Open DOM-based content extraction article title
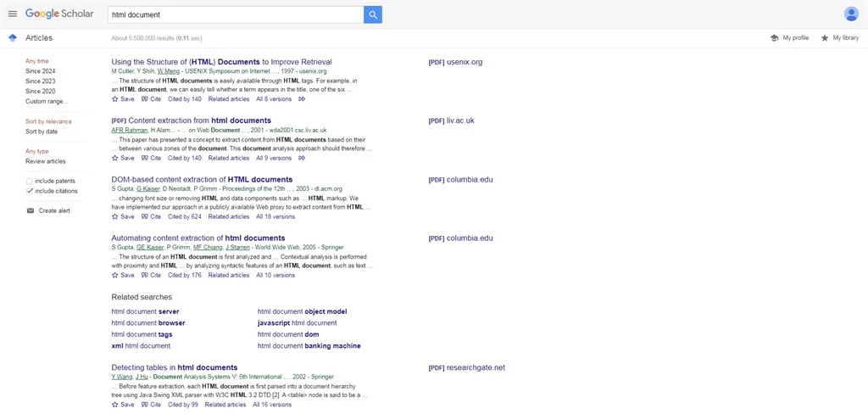The image size is (868, 414). [x=202, y=180]
